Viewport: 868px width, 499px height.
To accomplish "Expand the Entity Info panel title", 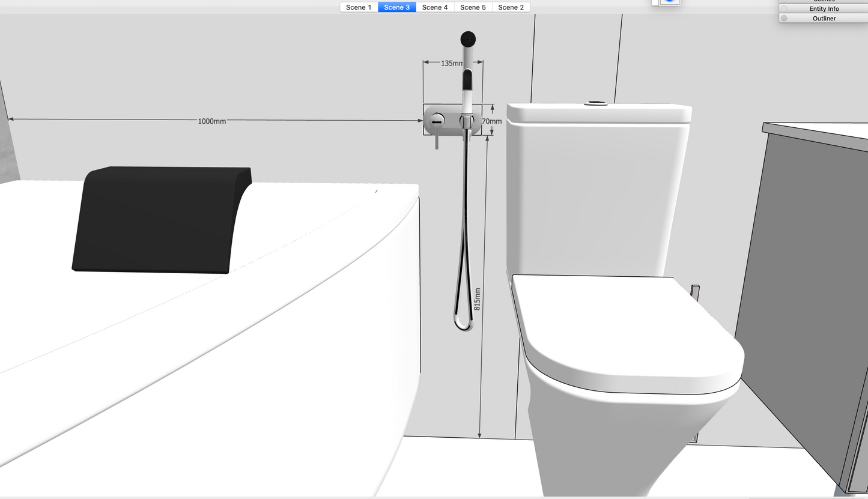I will coord(824,8).
